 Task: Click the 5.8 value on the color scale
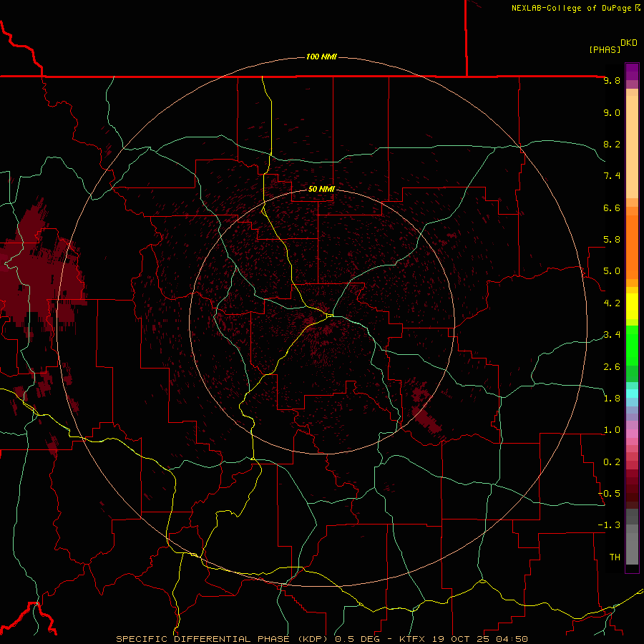[612, 240]
